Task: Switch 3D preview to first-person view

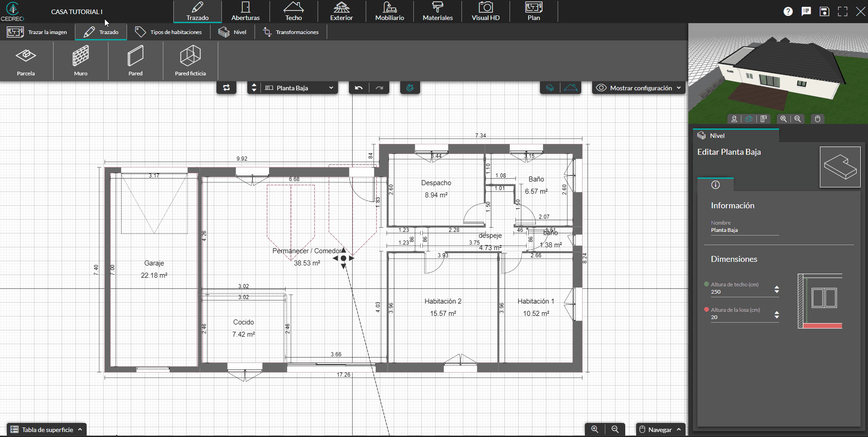Action: (734, 119)
